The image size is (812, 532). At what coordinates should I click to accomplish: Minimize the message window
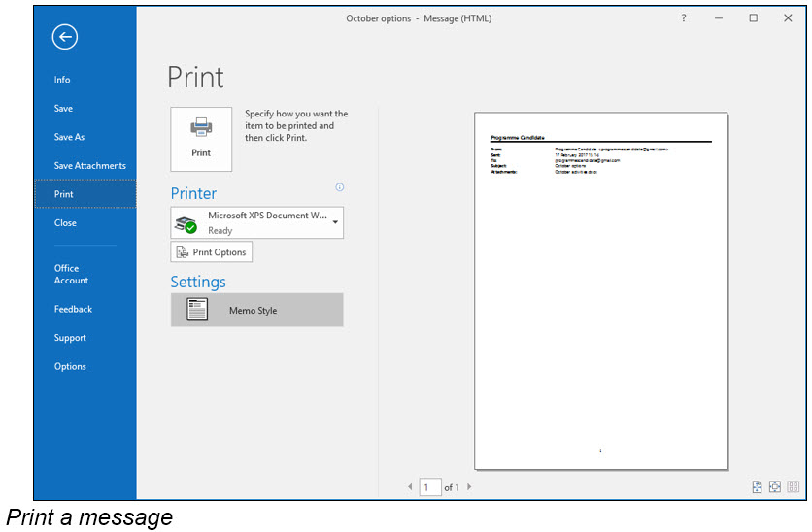point(718,18)
